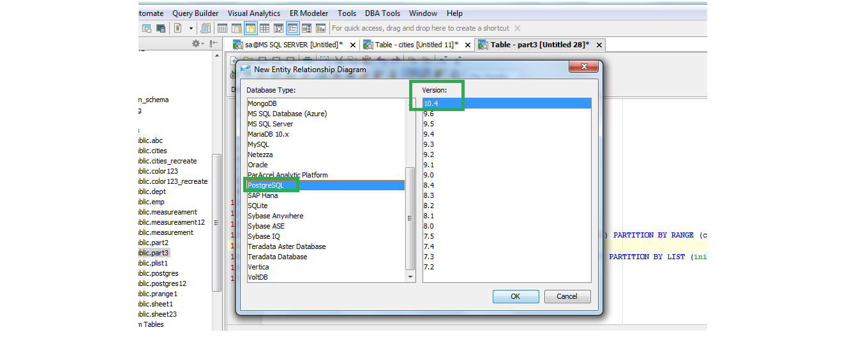This screenshot has height=362, width=868.
Task: Select the public.postgres12 table in the left tree
Action: 162,283
